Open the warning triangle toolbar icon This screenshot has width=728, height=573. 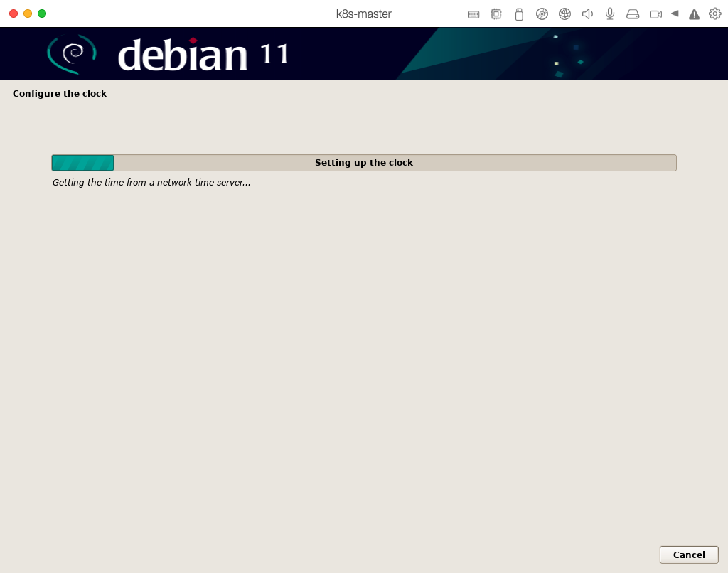[694, 14]
